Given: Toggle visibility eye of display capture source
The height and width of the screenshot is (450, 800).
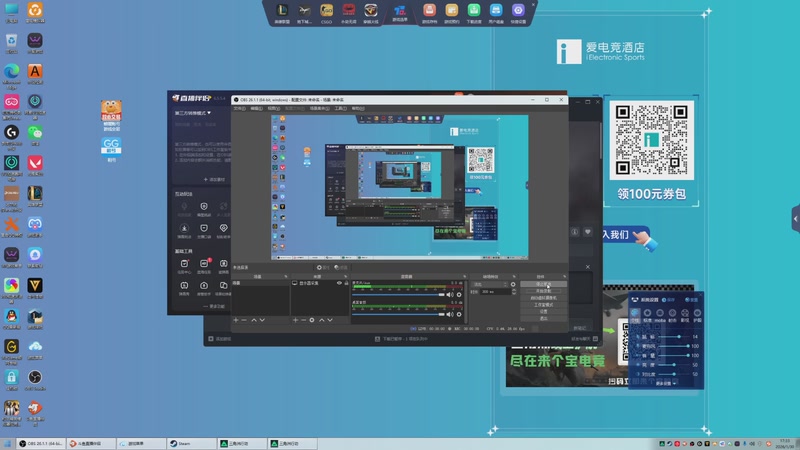Looking at the screenshot, I should pos(339,283).
